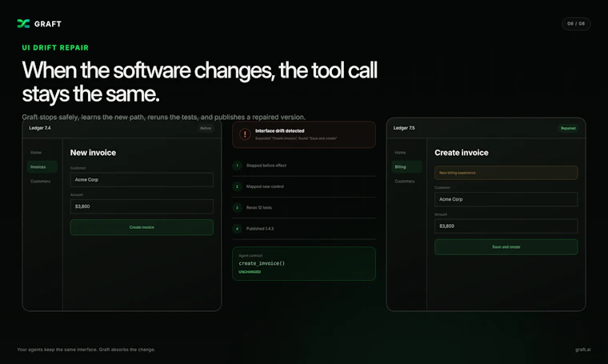Focus the Amount field in Ledger 7.4
Viewport: 608px width, 364px height.
pyautogui.click(x=142, y=206)
